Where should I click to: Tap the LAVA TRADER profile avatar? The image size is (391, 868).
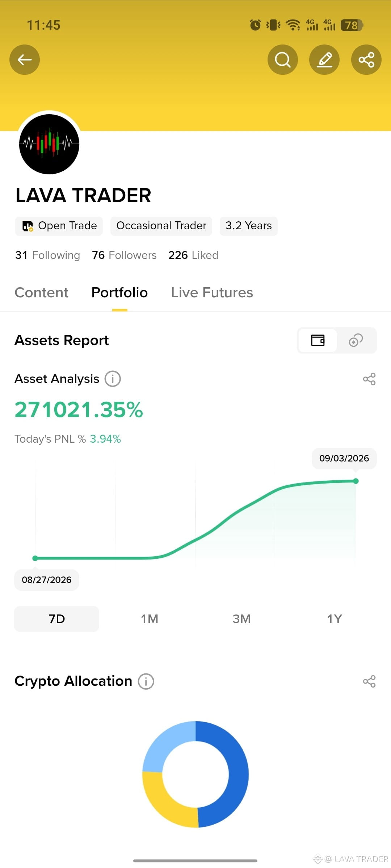coord(49,144)
